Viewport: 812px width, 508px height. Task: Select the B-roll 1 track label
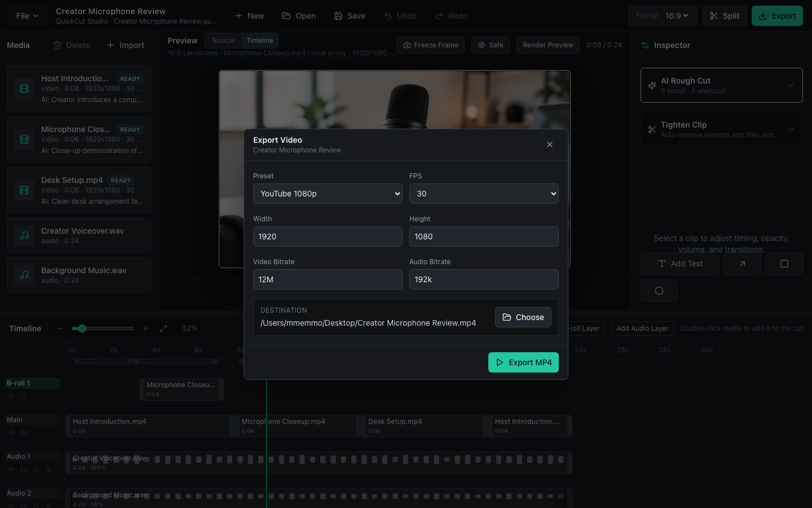pos(32,383)
